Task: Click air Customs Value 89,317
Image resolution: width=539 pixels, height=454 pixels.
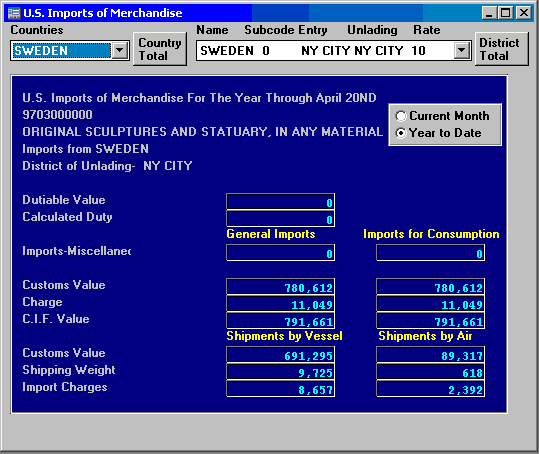Action: point(430,355)
